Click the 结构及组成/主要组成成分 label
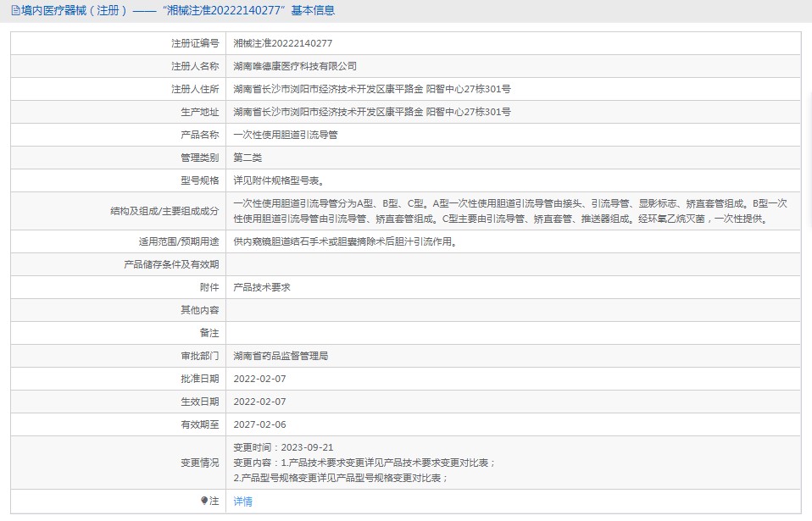 tap(164, 211)
